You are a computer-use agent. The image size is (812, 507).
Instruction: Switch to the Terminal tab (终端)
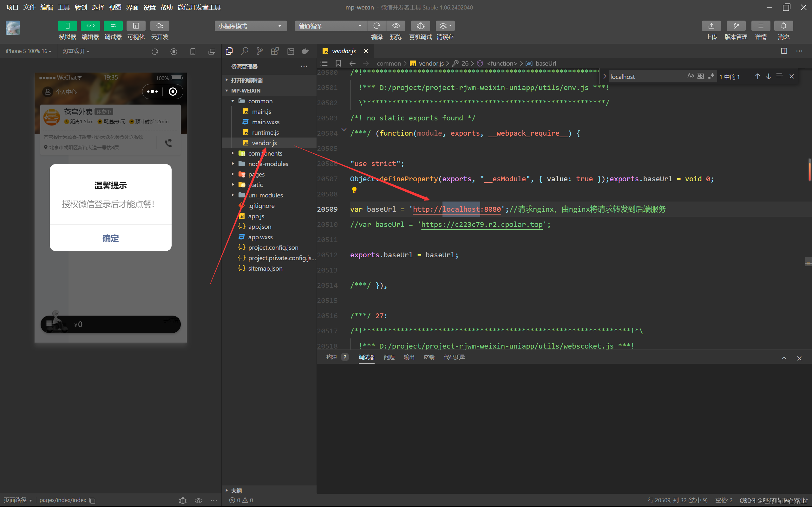point(429,357)
